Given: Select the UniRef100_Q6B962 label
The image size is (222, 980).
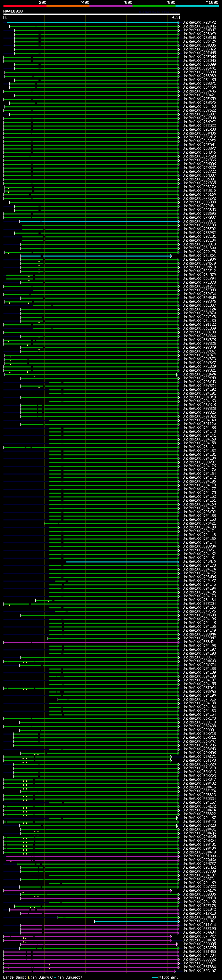Looking at the screenshot, I should coord(199,233).
